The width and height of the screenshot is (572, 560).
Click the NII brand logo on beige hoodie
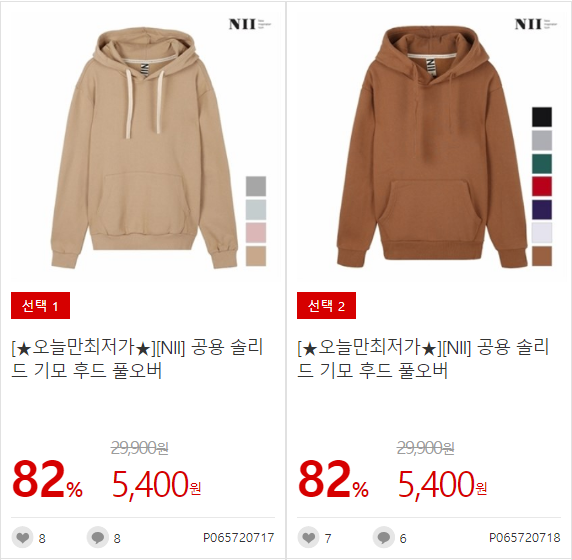250,24
